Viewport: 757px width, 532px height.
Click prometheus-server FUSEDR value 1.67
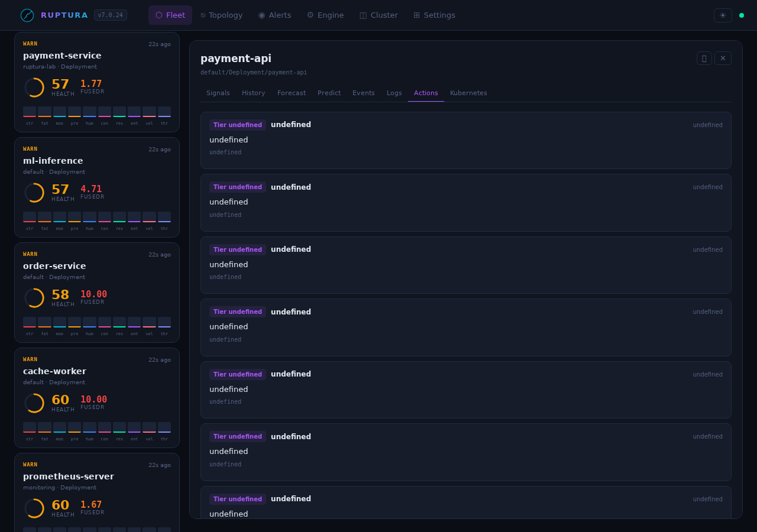[91, 505]
